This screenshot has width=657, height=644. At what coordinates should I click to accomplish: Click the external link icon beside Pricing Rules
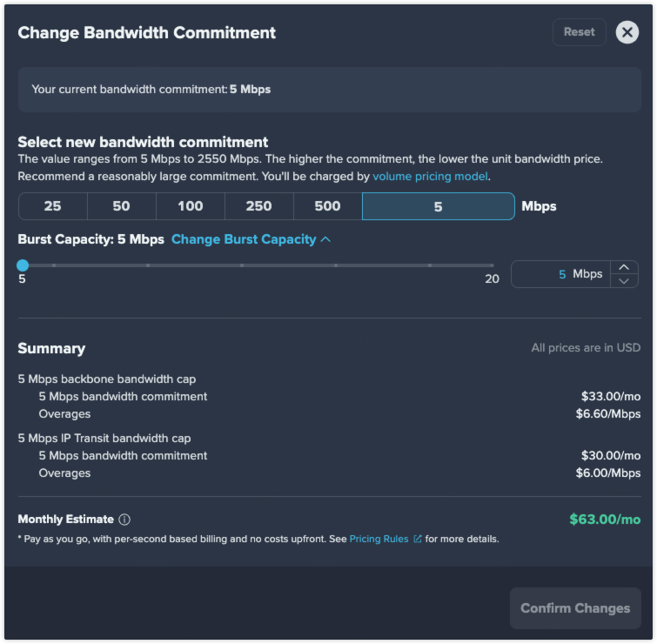(418, 539)
